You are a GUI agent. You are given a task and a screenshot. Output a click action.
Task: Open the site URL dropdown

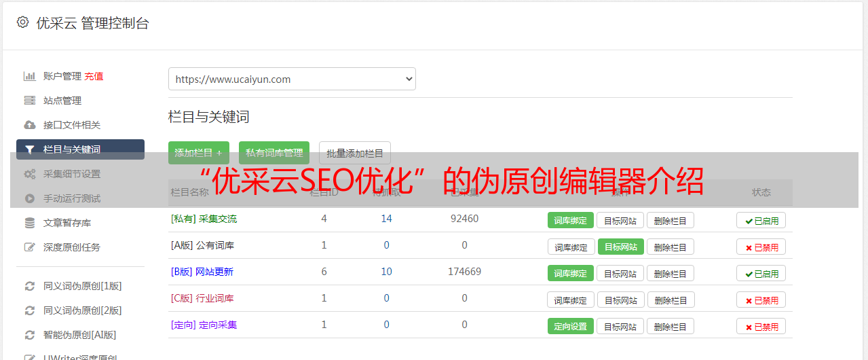292,79
